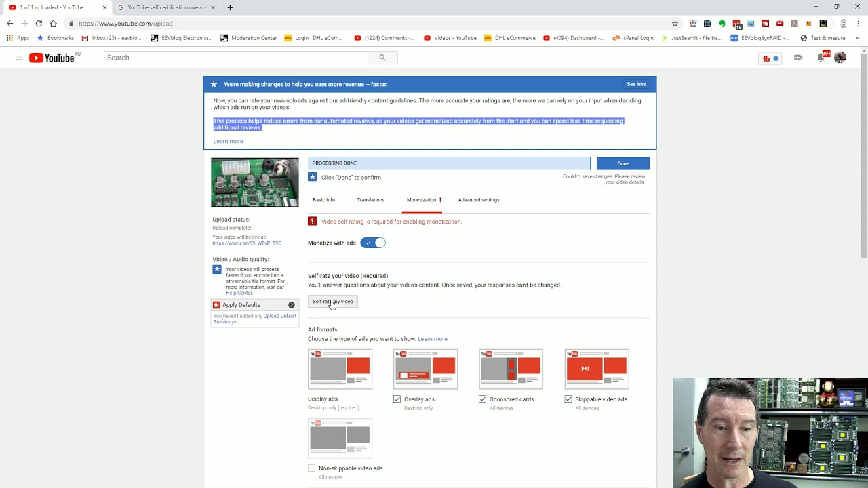Open the youtu.be video link
This screenshot has width=868, height=488.
[247, 243]
